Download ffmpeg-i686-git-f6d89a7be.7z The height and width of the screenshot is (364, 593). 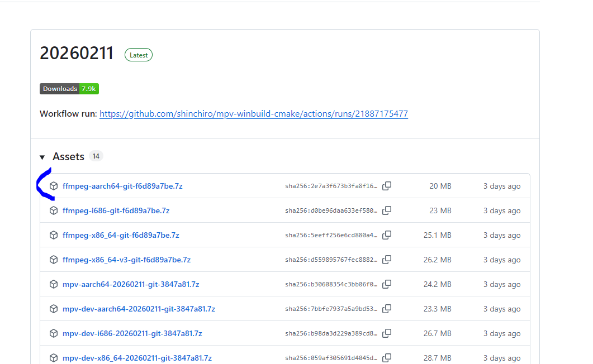pyautogui.click(x=116, y=210)
